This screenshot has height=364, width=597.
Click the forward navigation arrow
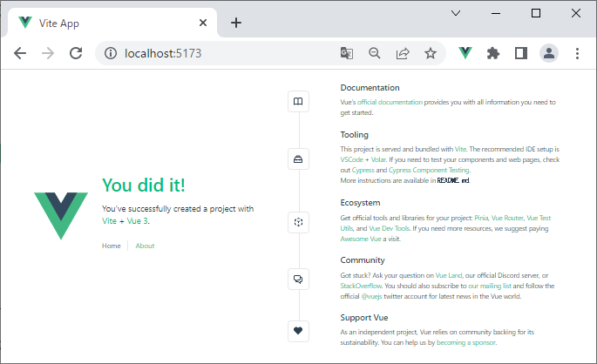pyautogui.click(x=48, y=53)
